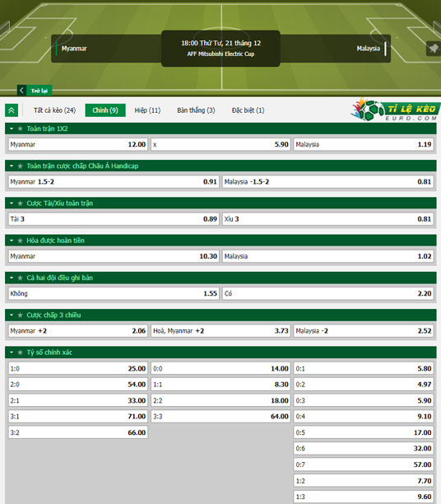Select the draw X odds 5.90
The image size is (441, 504).
[x=220, y=144]
